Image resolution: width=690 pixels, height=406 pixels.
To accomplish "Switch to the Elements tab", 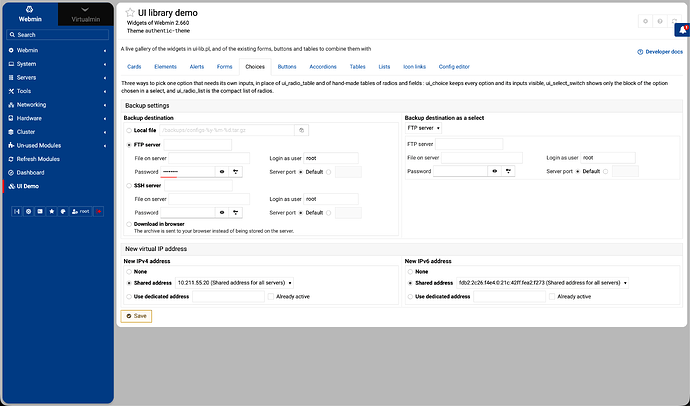I will 165,67.
